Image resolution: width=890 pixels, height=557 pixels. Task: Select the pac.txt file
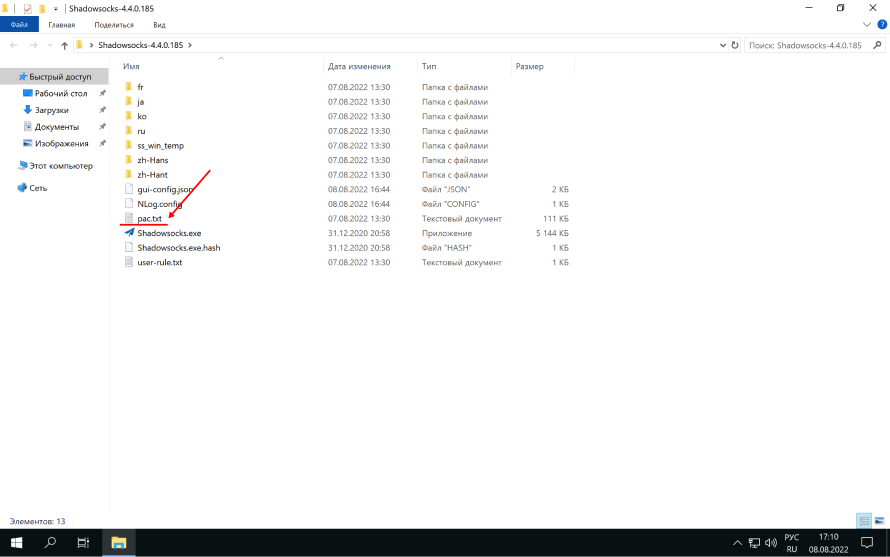(x=149, y=219)
